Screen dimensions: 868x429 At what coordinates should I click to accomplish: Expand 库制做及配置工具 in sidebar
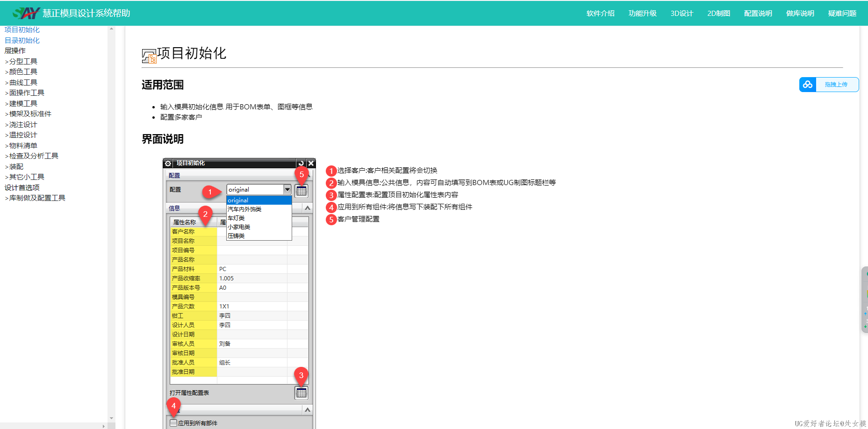[x=35, y=198]
